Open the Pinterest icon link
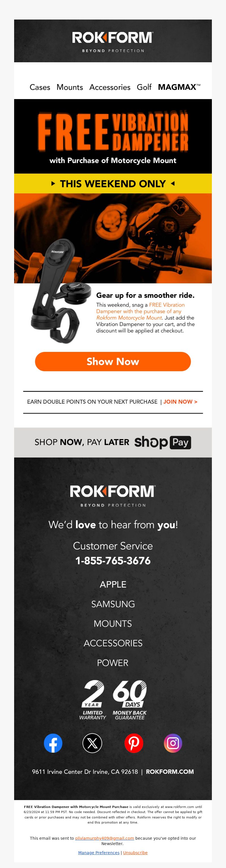226x868 pixels. [134, 743]
